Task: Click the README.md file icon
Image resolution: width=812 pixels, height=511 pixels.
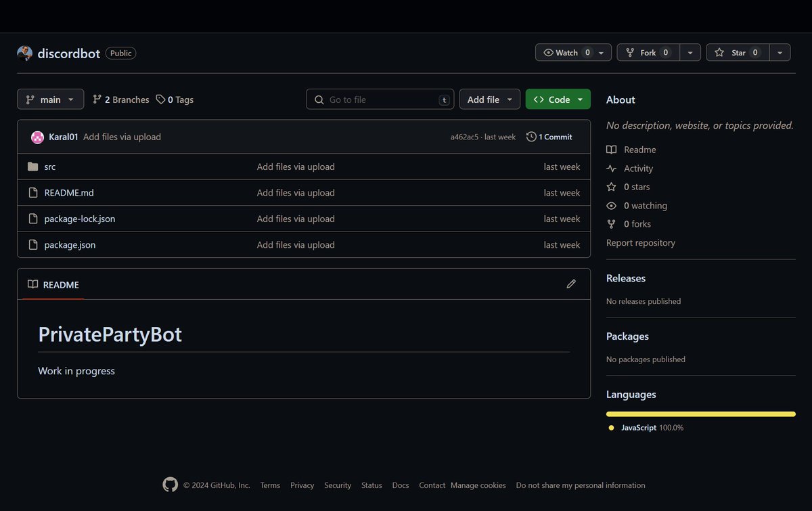Action: 33,193
